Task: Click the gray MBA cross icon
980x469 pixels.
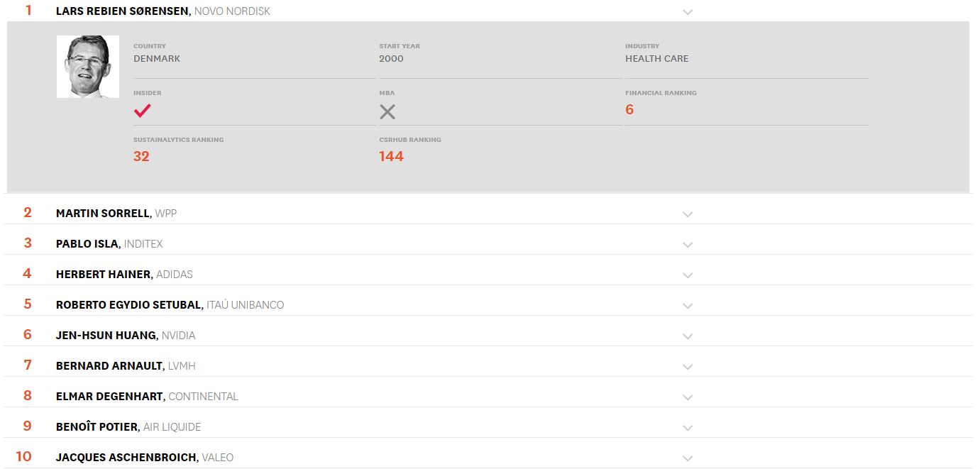Action: point(387,111)
